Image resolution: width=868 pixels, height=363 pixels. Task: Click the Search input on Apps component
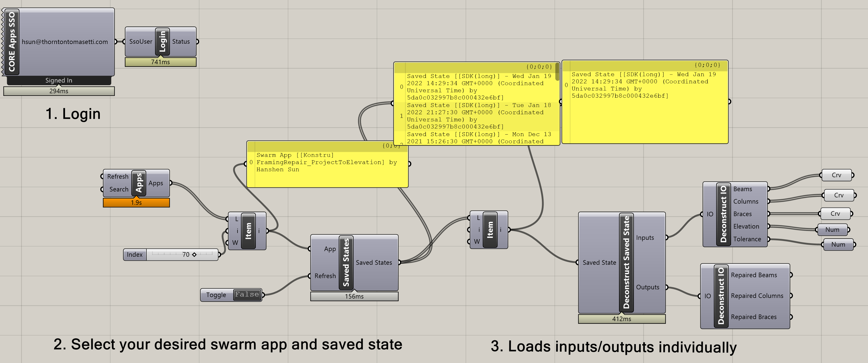pyautogui.click(x=119, y=189)
